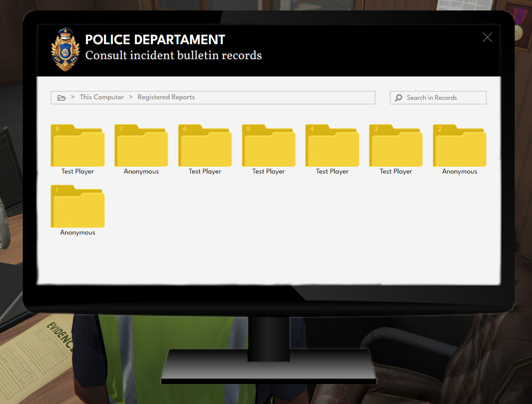Go to This Computer in breadcrumb

pyautogui.click(x=102, y=97)
